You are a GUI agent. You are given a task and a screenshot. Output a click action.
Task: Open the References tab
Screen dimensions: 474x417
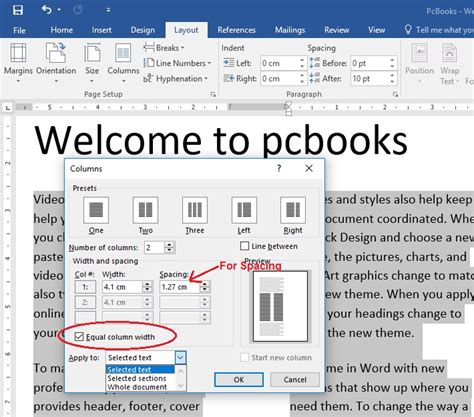236,30
